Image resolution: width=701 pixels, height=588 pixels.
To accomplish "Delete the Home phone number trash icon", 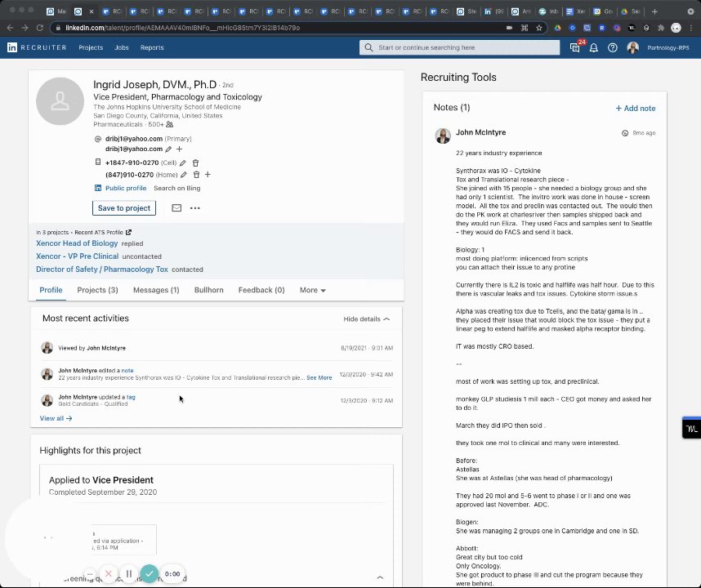I will (196, 175).
